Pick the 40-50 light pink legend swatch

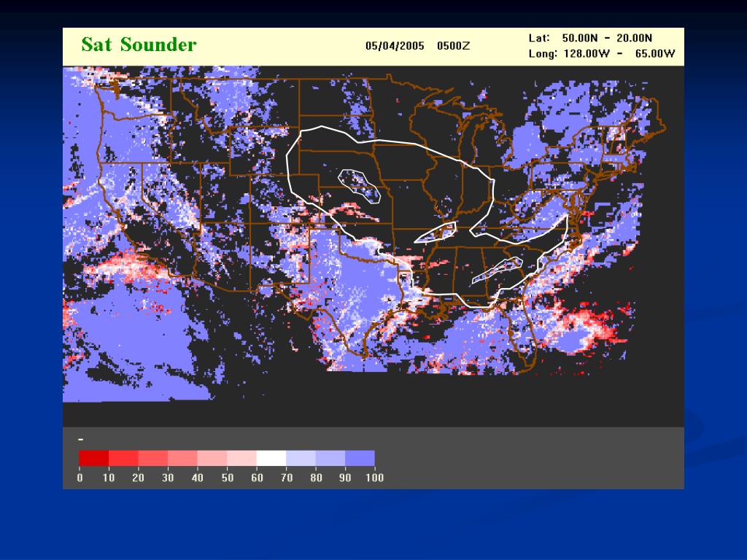212,458
